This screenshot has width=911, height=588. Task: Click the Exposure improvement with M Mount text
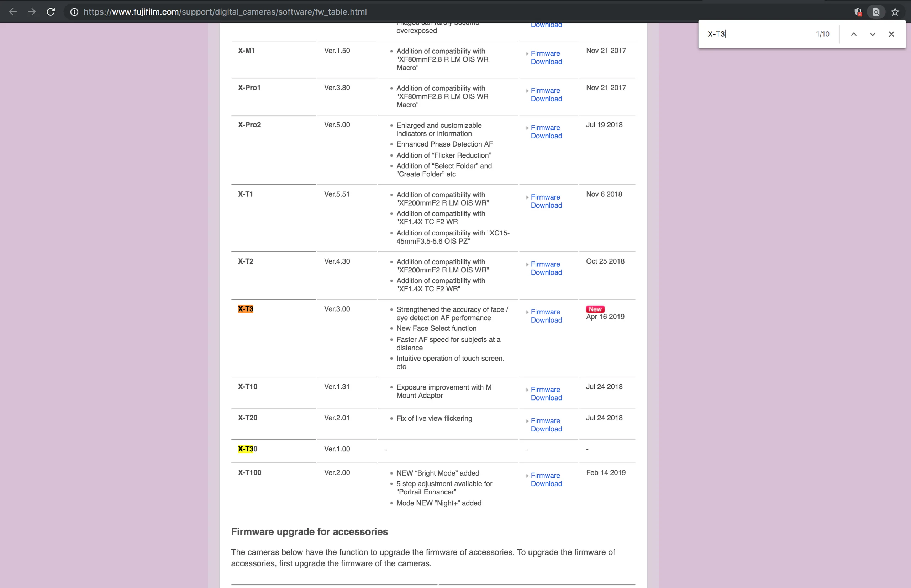444,391
